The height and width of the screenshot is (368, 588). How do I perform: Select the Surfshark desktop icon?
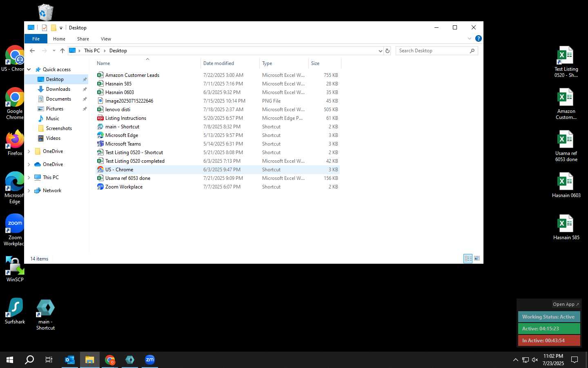15,311
